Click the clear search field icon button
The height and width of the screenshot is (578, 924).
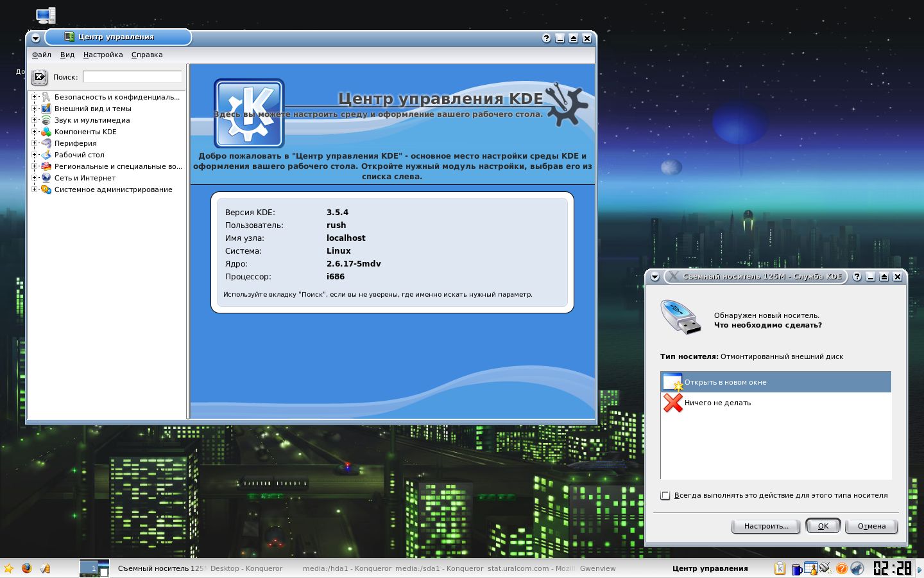[x=39, y=77]
